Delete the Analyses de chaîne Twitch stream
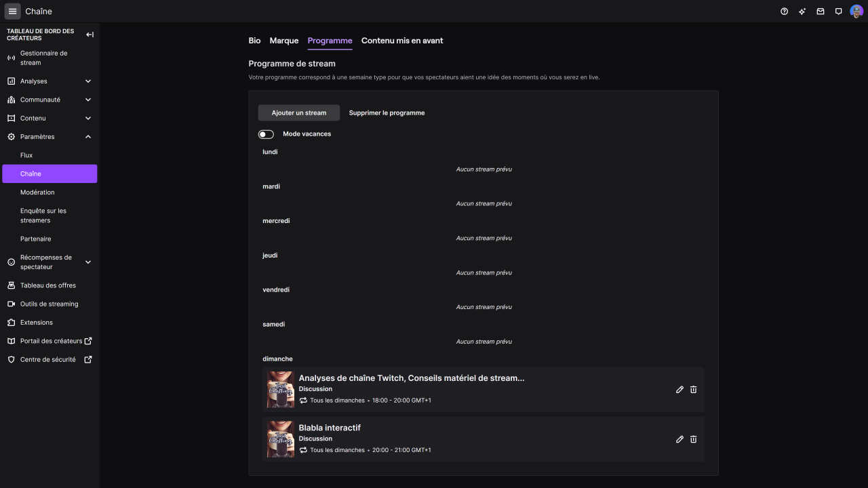This screenshot has width=868, height=488. [x=693, y=390]
